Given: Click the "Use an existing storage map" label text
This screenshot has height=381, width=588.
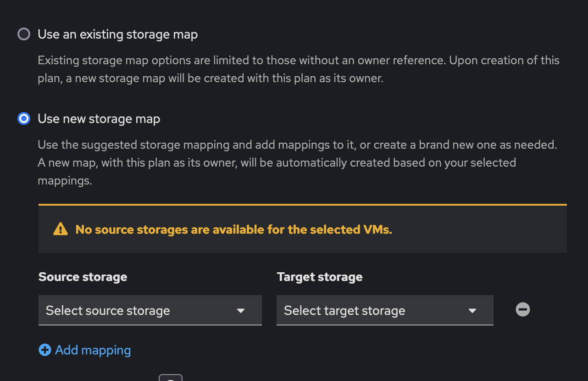Looking at the screenshot, I should pyautogui.click(x=117, y=34).
